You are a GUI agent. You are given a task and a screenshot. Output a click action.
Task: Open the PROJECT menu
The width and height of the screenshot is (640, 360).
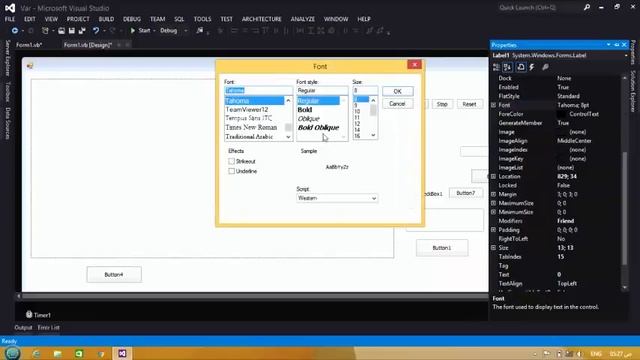78,19
